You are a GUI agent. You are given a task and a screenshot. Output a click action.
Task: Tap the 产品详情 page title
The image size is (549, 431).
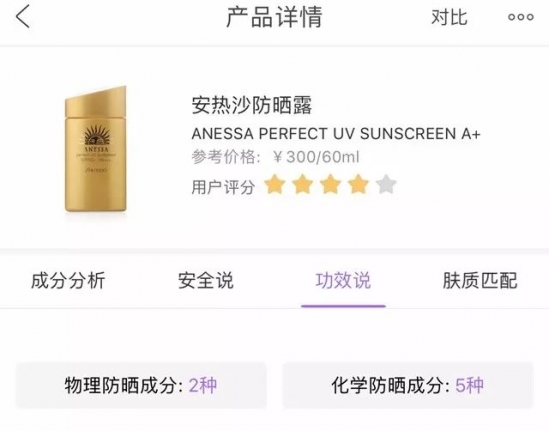point(274,17)
